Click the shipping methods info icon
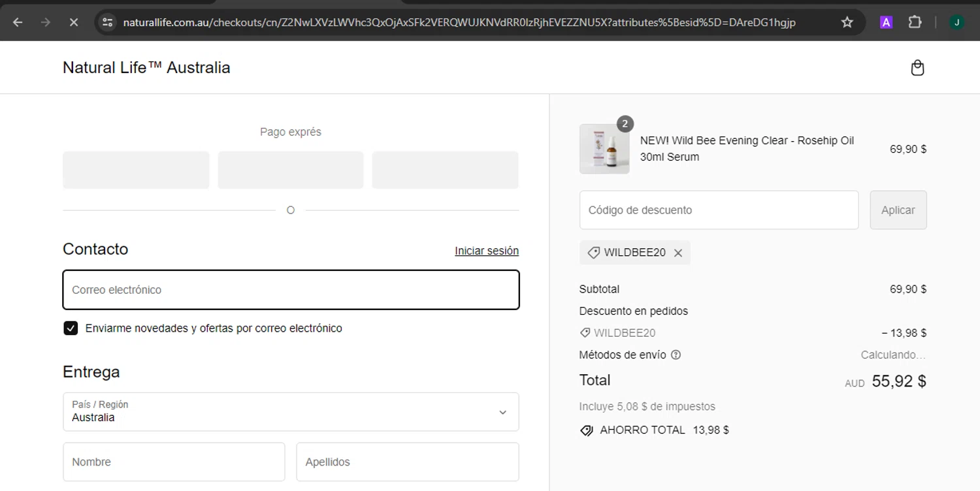 [676, 355]
